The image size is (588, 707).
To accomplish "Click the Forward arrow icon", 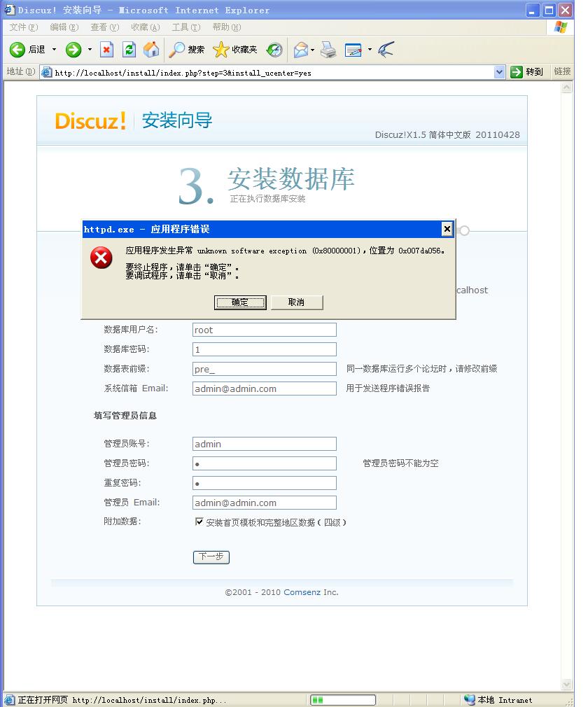I will coord(73,50).
